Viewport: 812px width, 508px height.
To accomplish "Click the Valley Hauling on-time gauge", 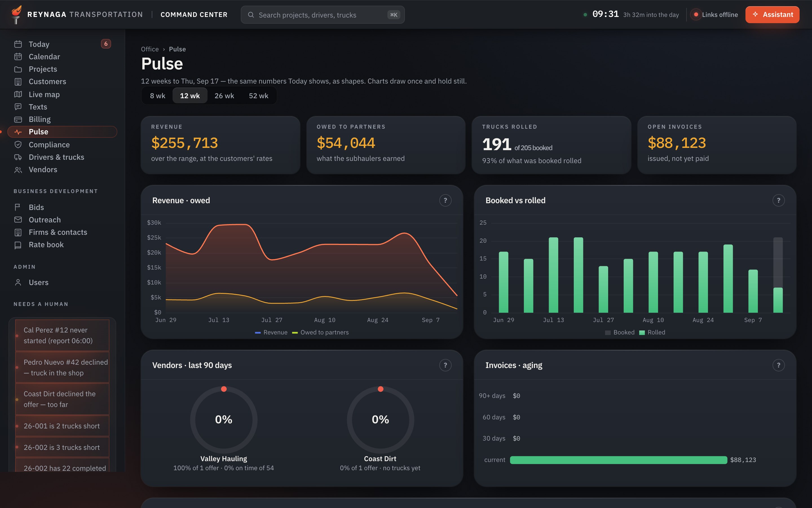I will click(224, 420).
